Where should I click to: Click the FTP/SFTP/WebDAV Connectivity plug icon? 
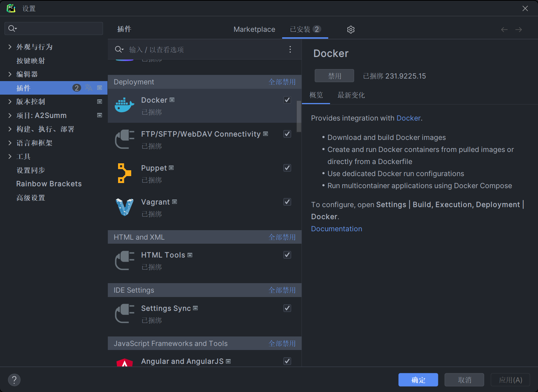pyautogui.click(x=125, y=139)
